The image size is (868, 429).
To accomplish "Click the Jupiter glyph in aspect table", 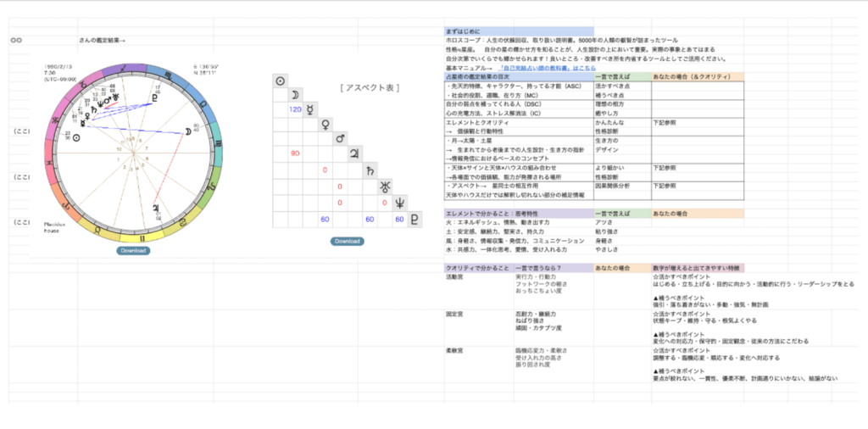I will [355, 154].
